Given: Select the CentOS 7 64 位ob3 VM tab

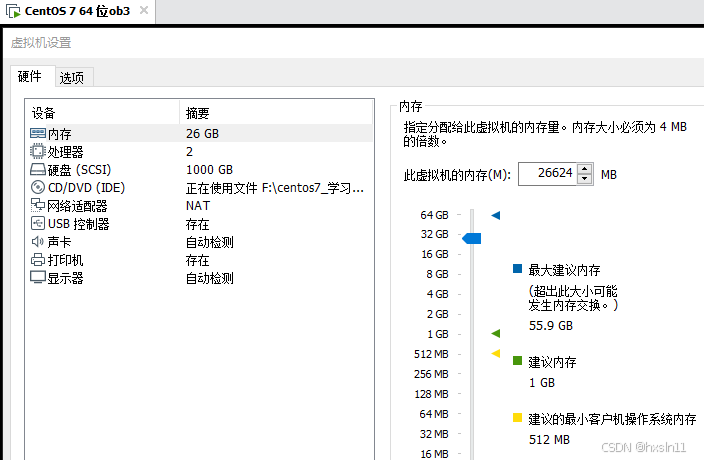Looking at the screenshot, I should pos(77,11).
